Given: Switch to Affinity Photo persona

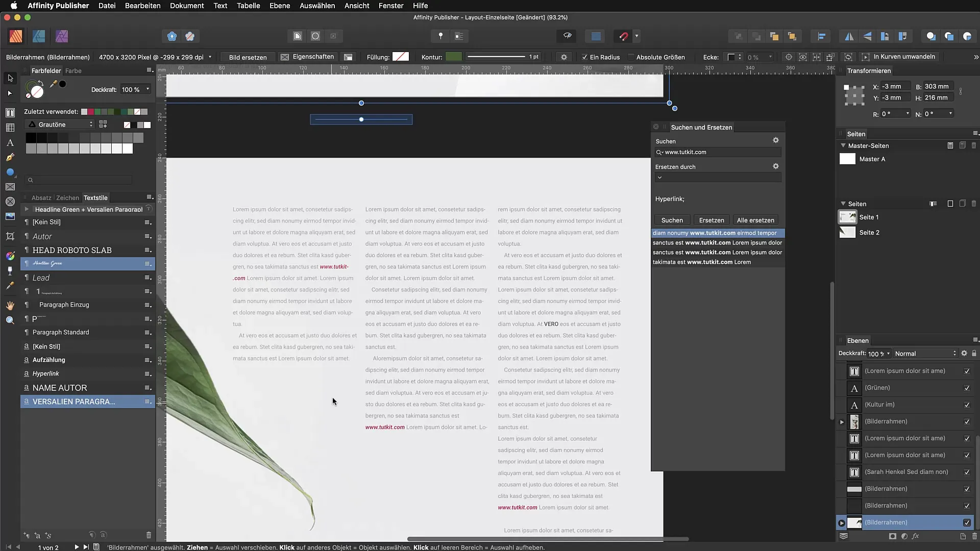Looking at the screenshot, I should click(62, 36).
